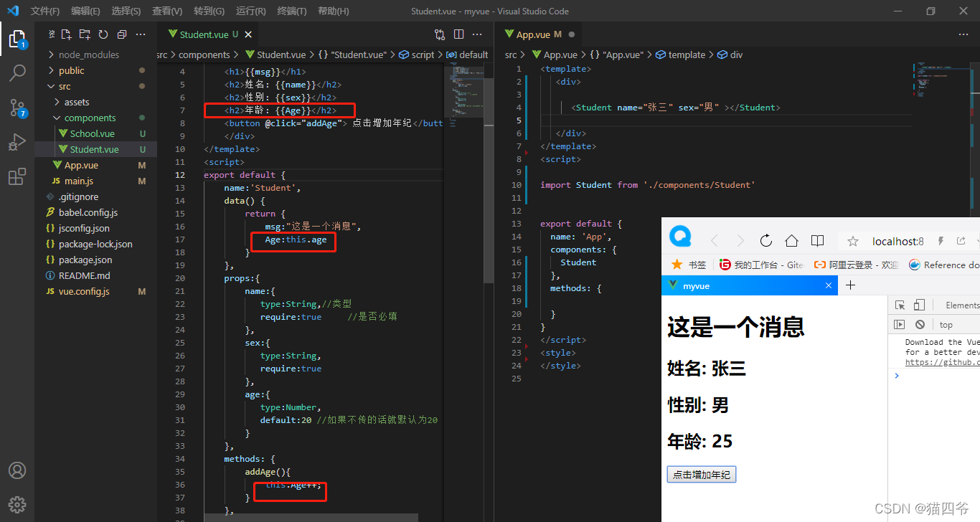Viewport: 980px width, 522px height.
Task: Open browser reading mode book icon
Action: point(817,241)
